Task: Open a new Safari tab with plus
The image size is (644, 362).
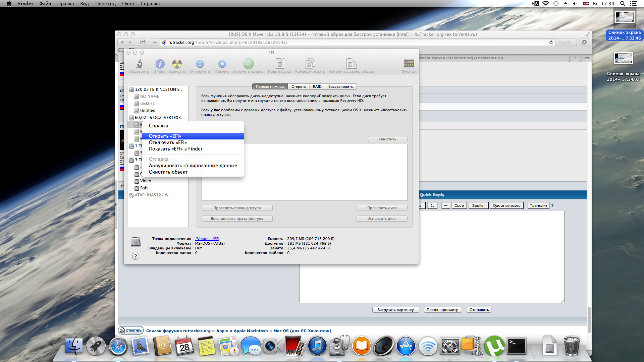Action: click(x=575, y=58)
